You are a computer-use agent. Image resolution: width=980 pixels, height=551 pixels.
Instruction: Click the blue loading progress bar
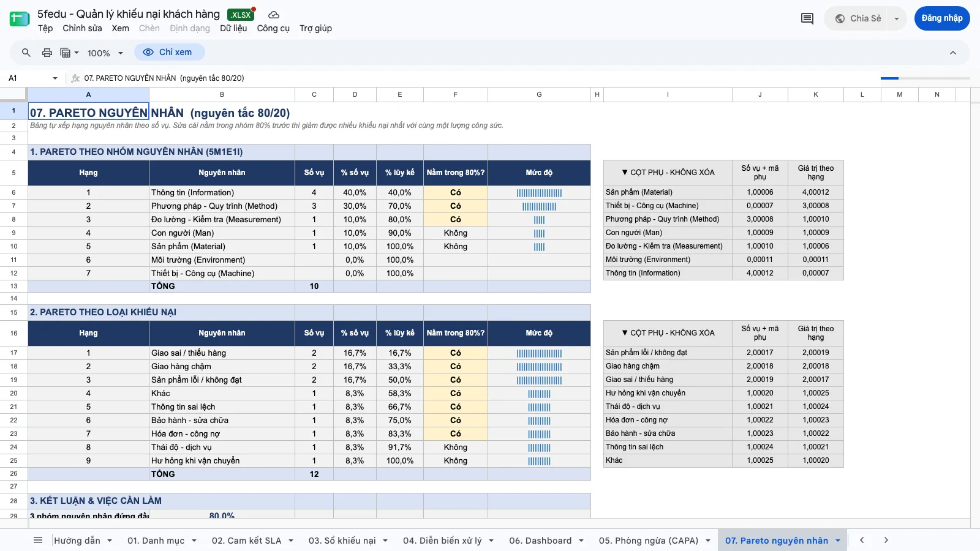[889, 78]
